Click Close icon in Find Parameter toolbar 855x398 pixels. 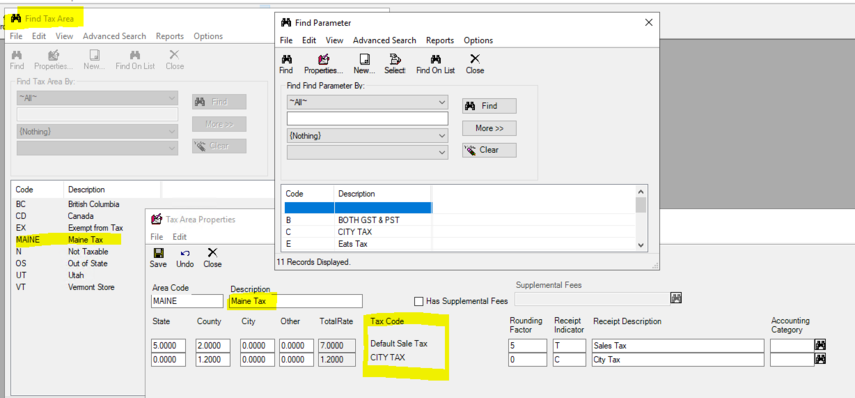475,64
